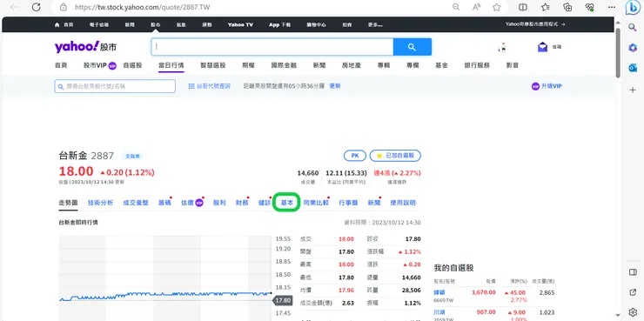Open 氣象 in the black top bar
The height and width of the screenshot is (321, 644).
(x=181, y=24)
